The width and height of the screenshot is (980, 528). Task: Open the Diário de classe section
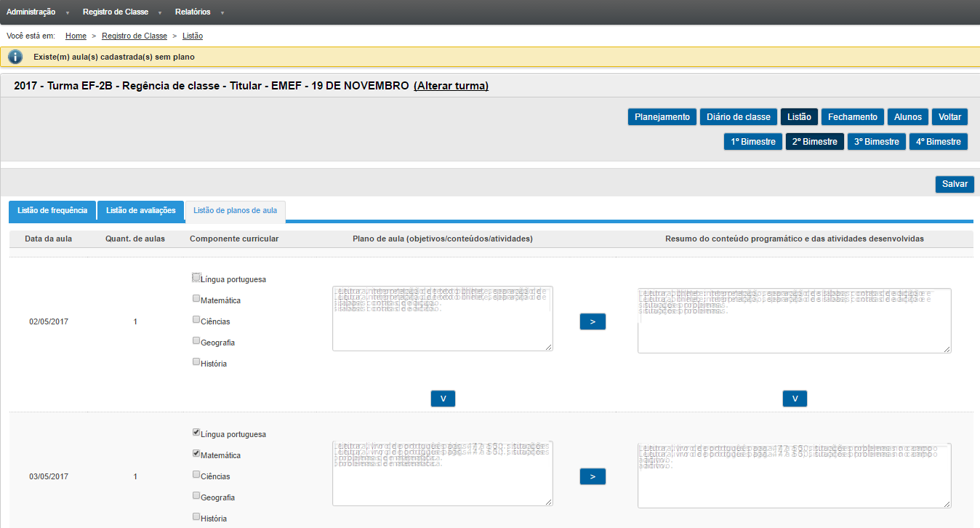tap(738, 117)
